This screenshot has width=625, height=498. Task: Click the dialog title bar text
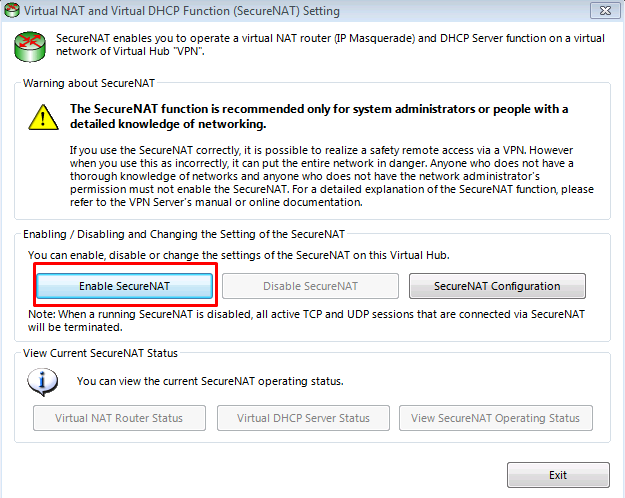(182, 11)
